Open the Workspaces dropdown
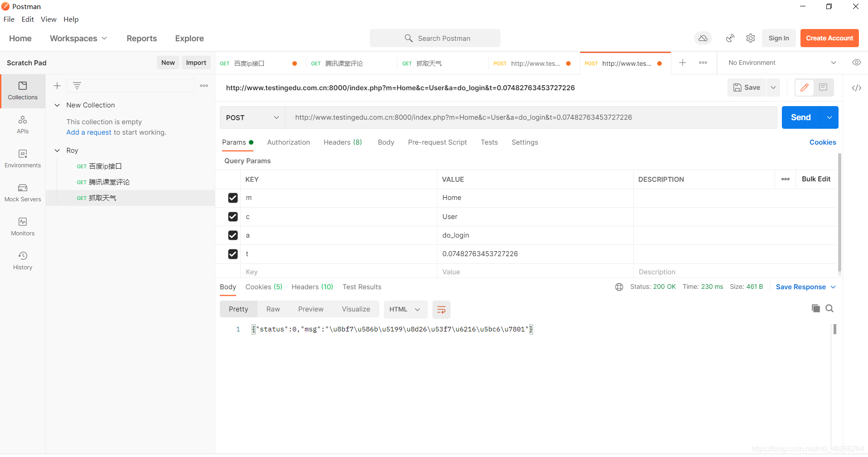 click(78, 39)
